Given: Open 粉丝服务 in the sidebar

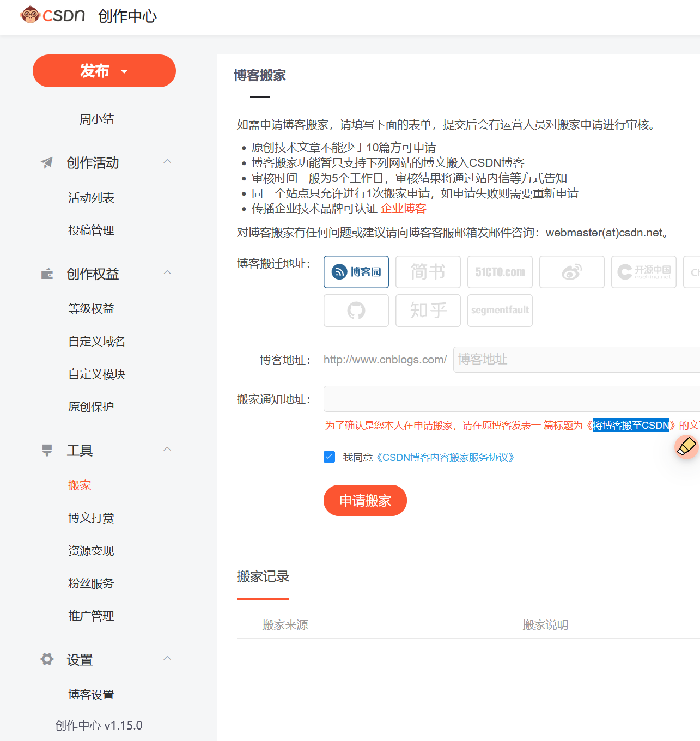Looking at the screenshot, I should [x=91, y=583].
